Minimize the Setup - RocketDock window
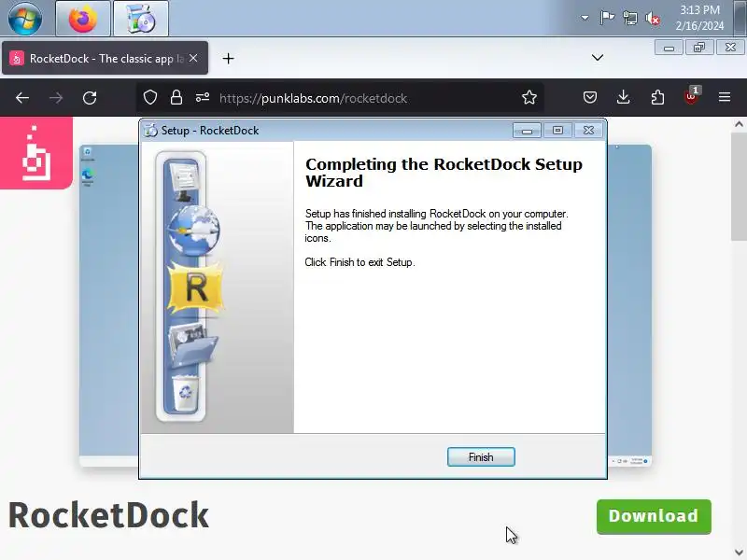The height and width of the screenshot is (560, 747). pos(527,130)
